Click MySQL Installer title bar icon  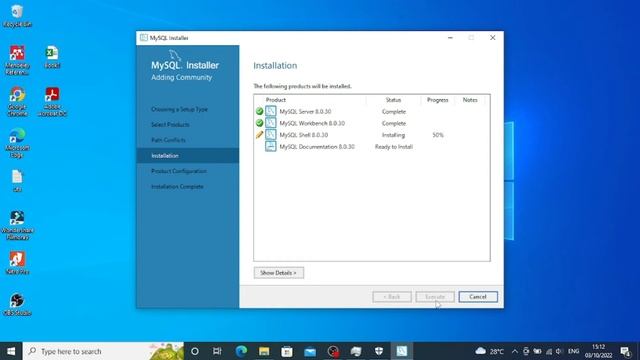[144, 38]
